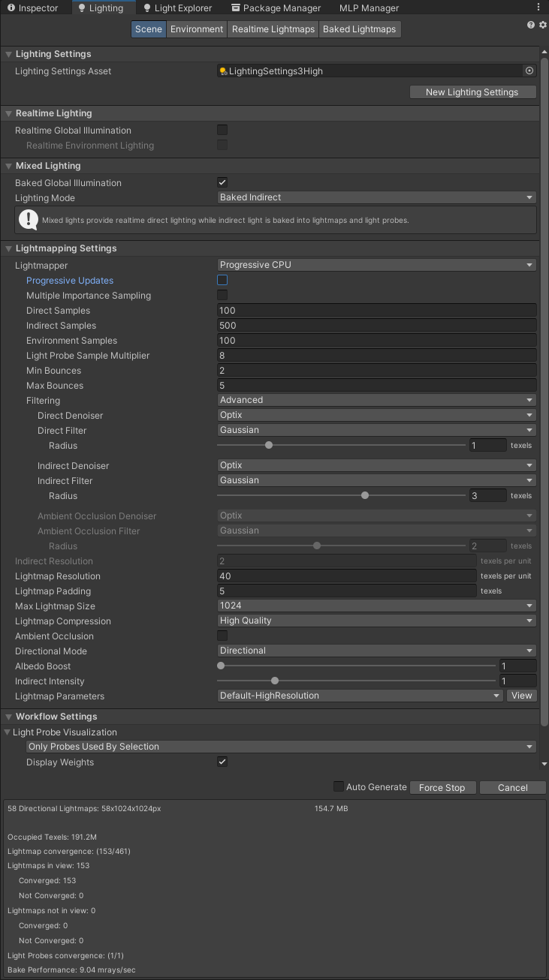Screen dimensions: 549x980
Task: Open the Lightmapper dropdown
Action: tap(376, 264)
